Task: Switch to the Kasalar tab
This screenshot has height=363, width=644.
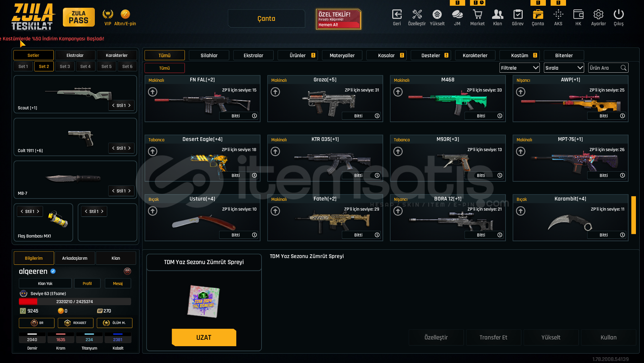Action: coord(387,56)
